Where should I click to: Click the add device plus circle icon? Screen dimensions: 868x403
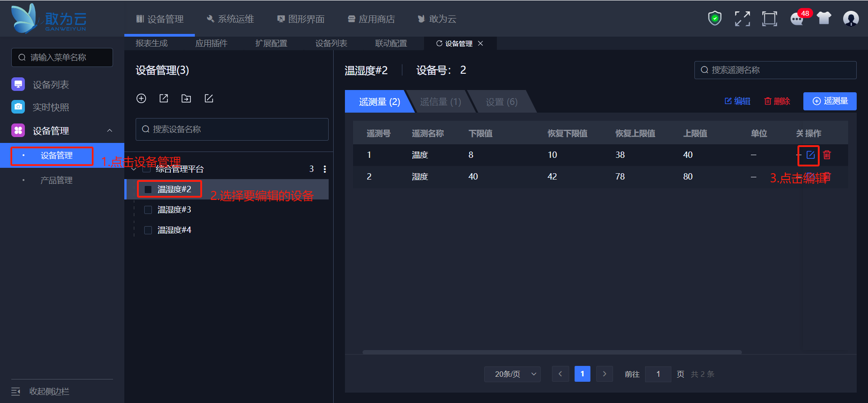[141, 99]
